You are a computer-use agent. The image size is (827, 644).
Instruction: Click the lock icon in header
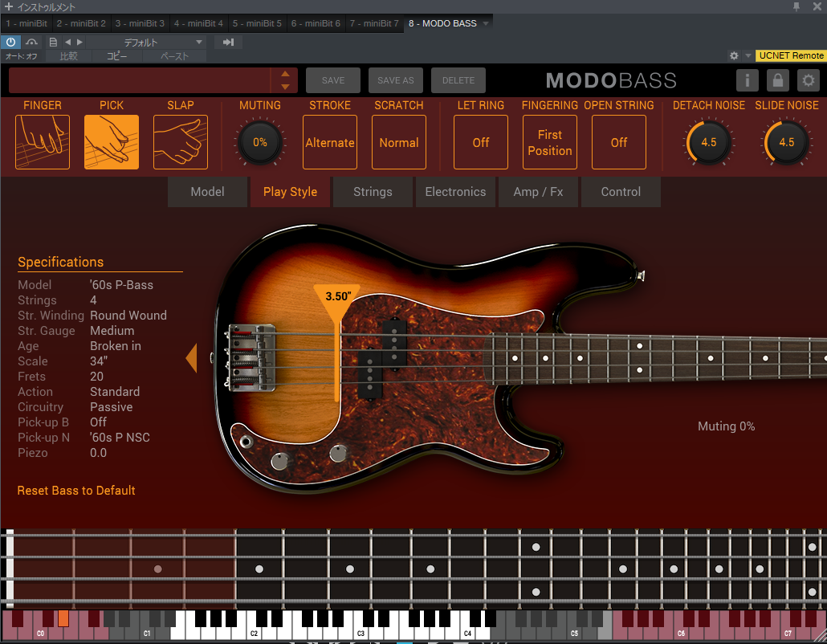777,80
